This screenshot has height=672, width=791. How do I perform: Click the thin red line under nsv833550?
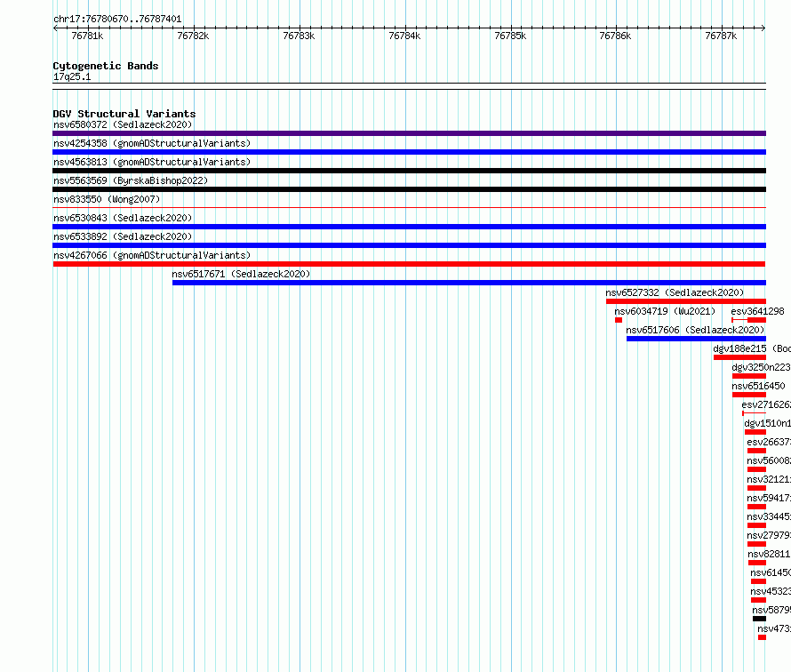click(409, 207)
